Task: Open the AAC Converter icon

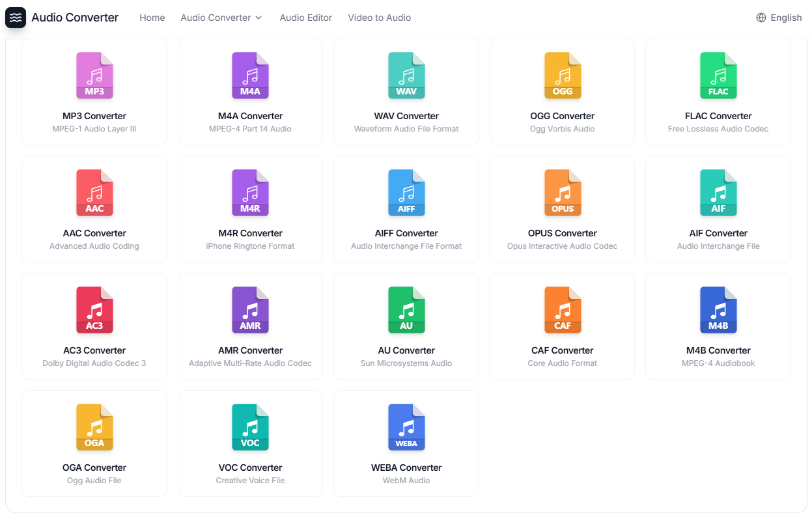Action: click(x=94, y=193)
